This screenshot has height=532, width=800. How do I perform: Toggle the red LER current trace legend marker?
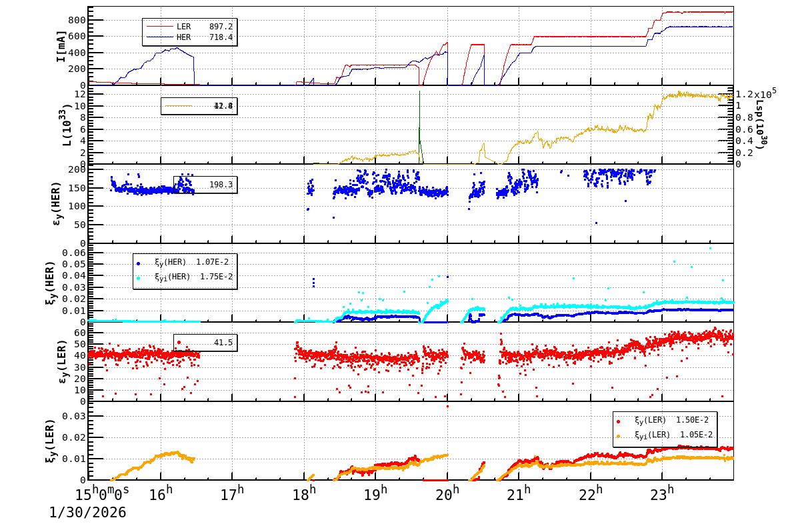(160, 25)
